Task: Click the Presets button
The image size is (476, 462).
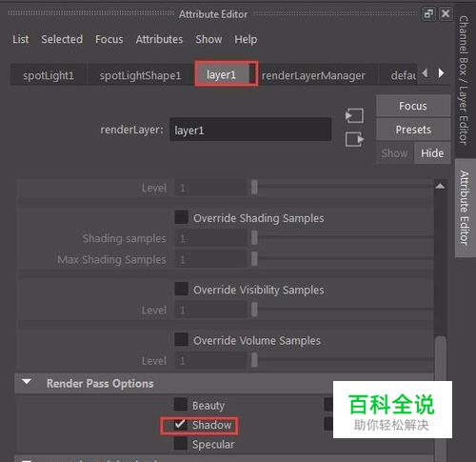Action: [x=413, y=130]
